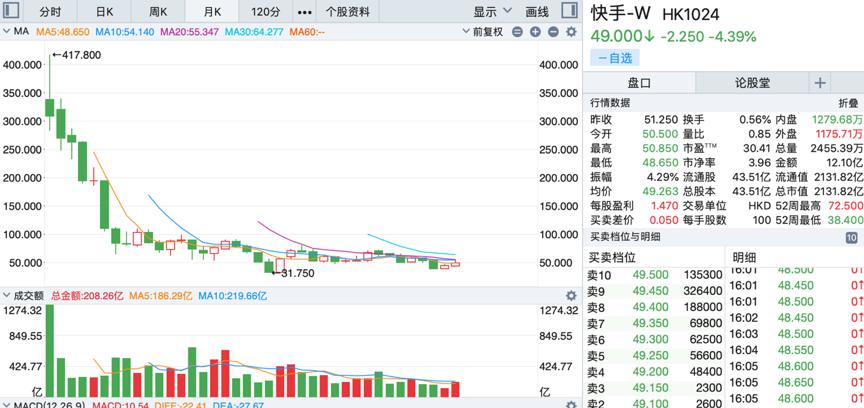Collapse the 成交额 volume panel chevron
Screen dimensions: 864x408
[7, 296]
